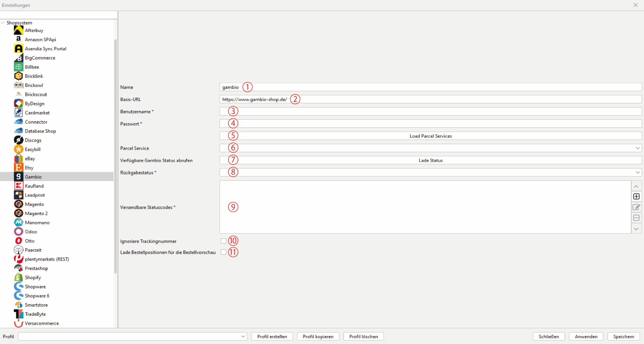This screenshot has height=344, width=644.
Task: Expand the Profil combo box
Action: [243, 336]
